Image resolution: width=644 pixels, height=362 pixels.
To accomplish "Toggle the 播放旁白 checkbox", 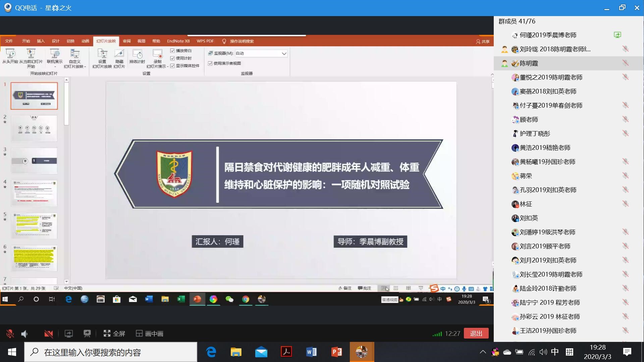I will click(x=173, y=51).
